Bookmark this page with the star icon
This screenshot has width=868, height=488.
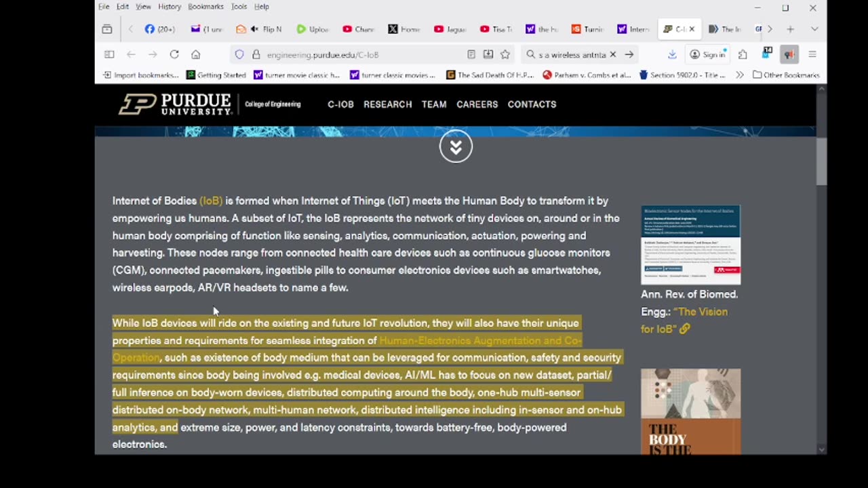click(x=505, y=54)
